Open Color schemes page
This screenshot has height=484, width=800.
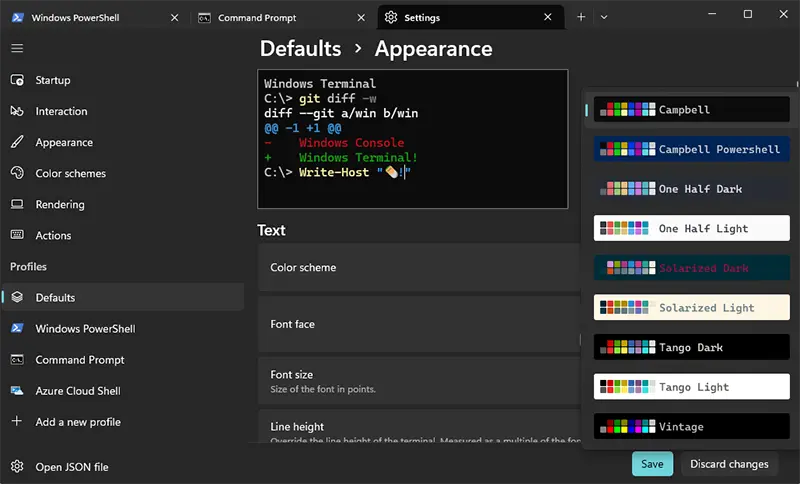coord(122,173)
